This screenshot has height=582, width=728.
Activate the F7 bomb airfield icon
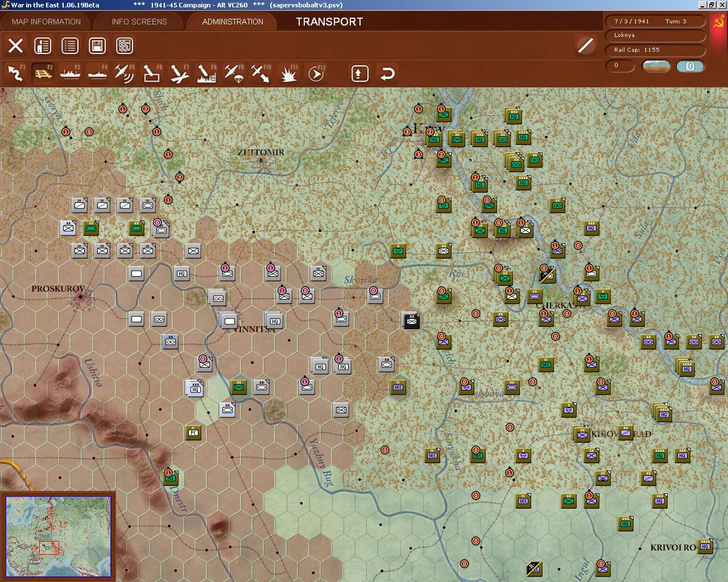pos(179,73)
